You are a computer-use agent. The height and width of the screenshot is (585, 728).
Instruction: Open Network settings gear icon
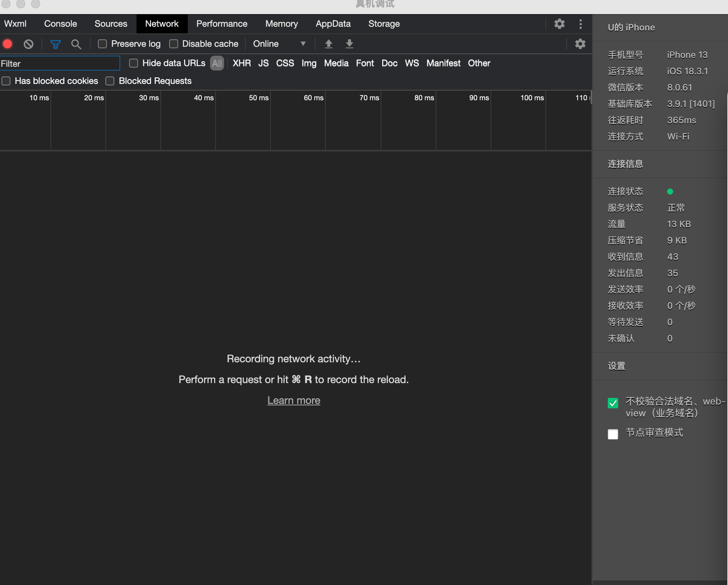580,44
